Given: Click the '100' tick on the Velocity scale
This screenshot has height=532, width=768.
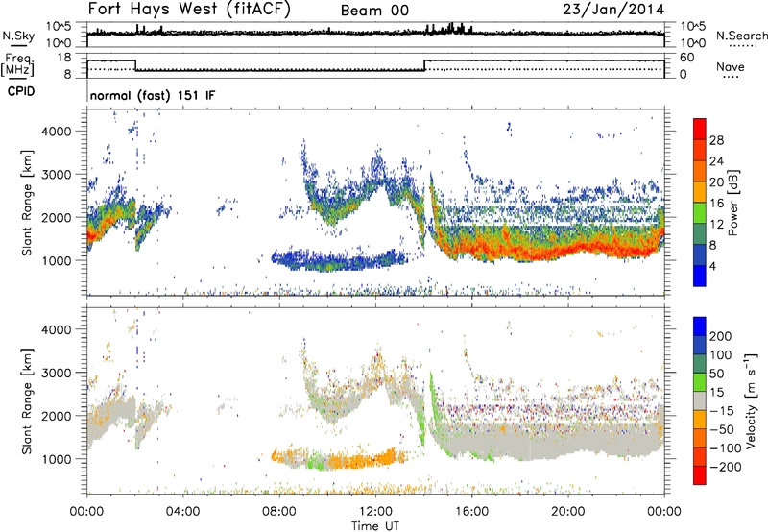Looking at the screenshot, I should click(721, 355).
